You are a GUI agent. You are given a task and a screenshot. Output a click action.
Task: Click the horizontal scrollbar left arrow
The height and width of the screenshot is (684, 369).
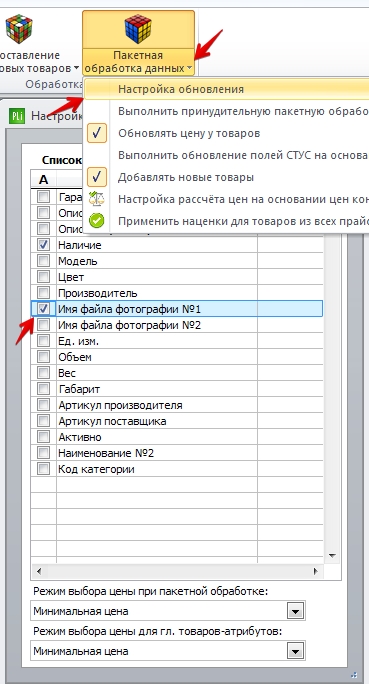point(38,571)
